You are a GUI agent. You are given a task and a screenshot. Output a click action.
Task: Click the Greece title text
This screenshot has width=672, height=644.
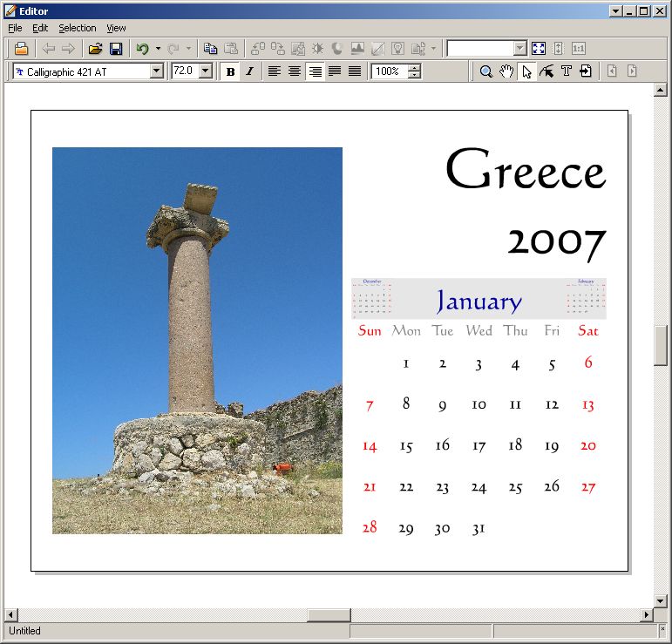525,171
